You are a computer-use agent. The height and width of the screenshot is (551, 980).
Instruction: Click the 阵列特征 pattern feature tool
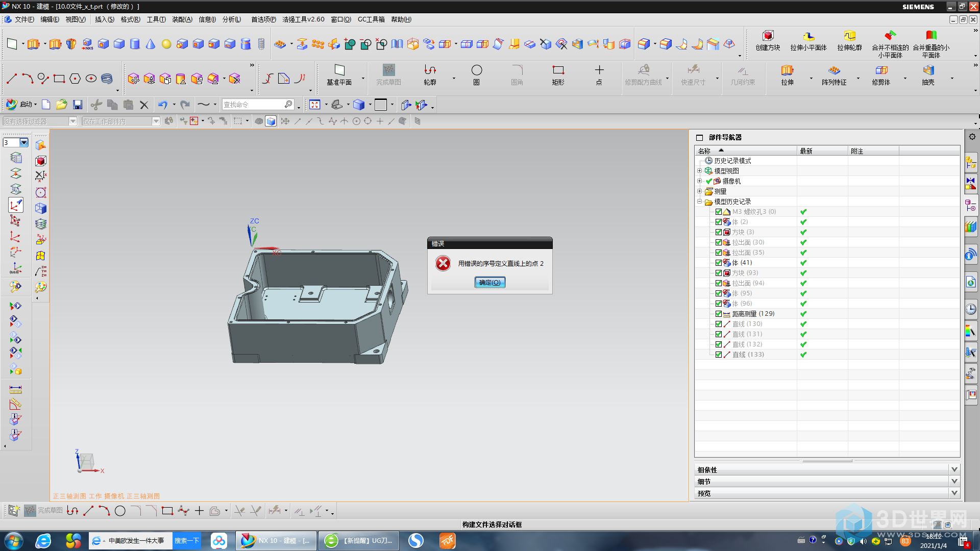click(x=834, y=74)
